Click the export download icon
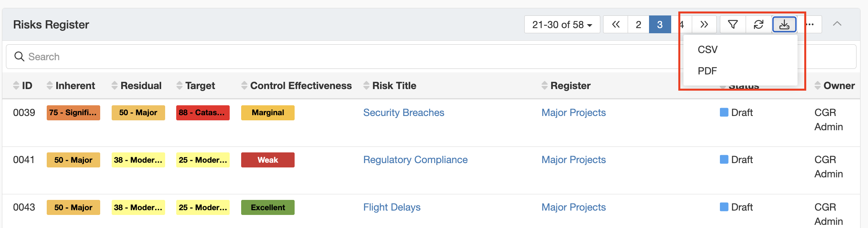 pyautogui.click(x=784, y=25)
